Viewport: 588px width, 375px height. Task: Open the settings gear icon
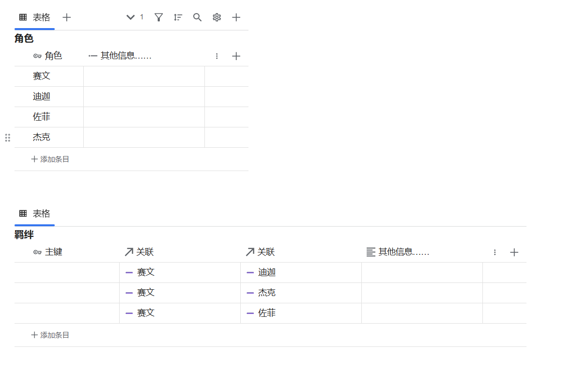(x=217, y=17)
